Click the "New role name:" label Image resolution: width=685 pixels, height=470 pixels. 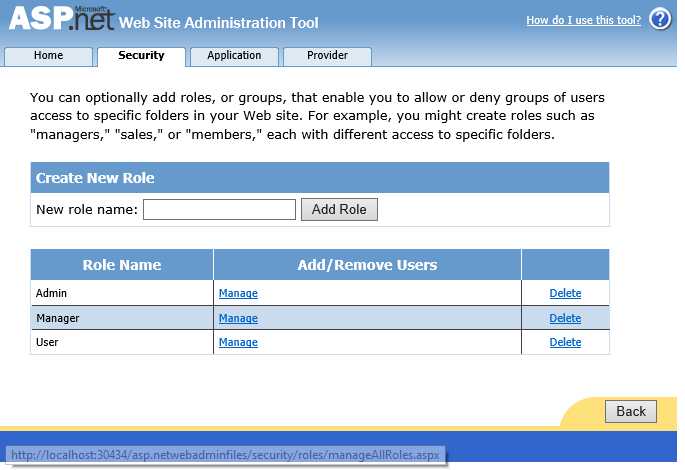[87, 210]
